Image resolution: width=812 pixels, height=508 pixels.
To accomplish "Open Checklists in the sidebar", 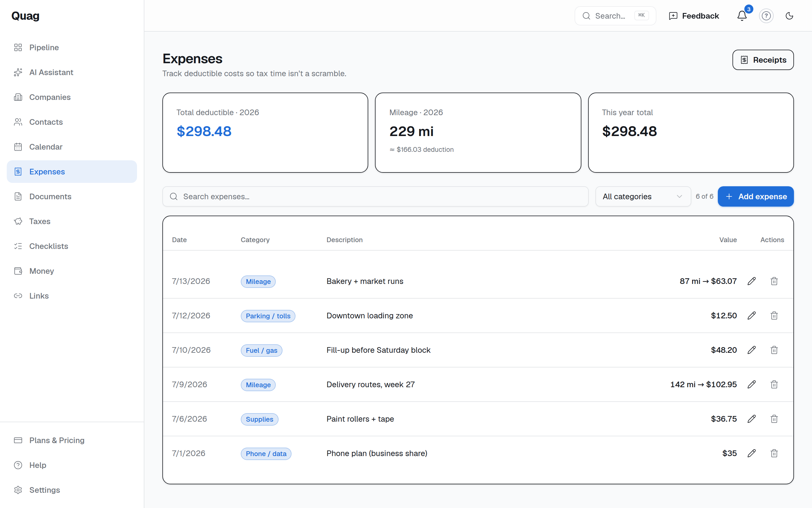I will tap(72, 246).
